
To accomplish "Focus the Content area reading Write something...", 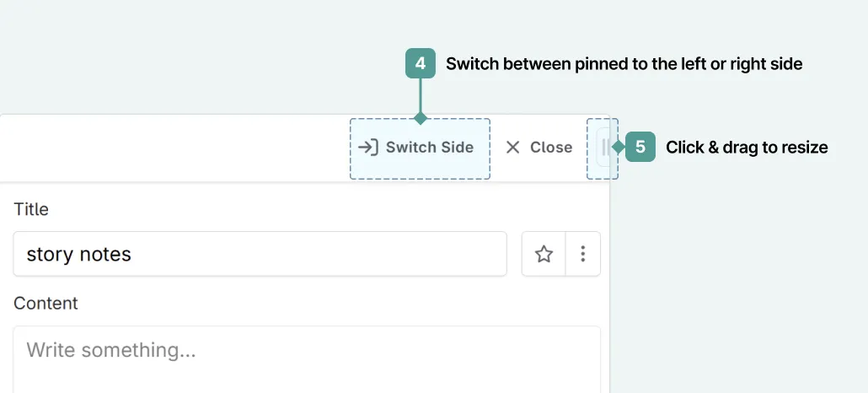I will pyautogui.click(x=307, y=358).
